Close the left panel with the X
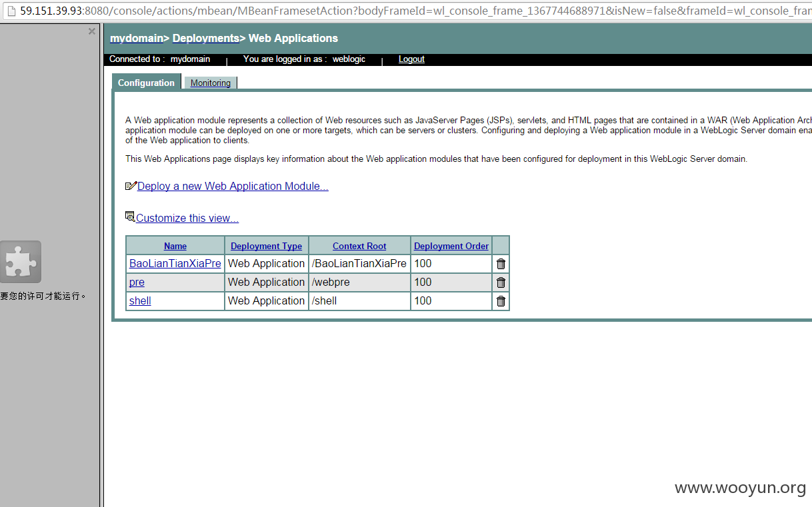 [x=92, y=31]
